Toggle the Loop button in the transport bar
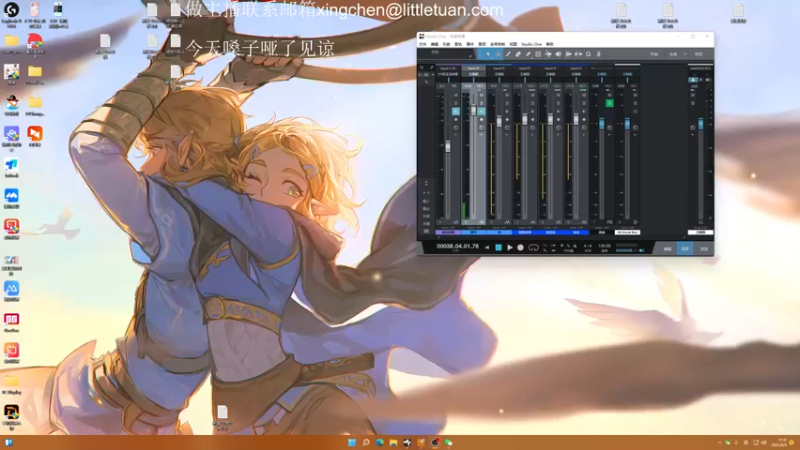The image size is (800, 450). [533, 247]
